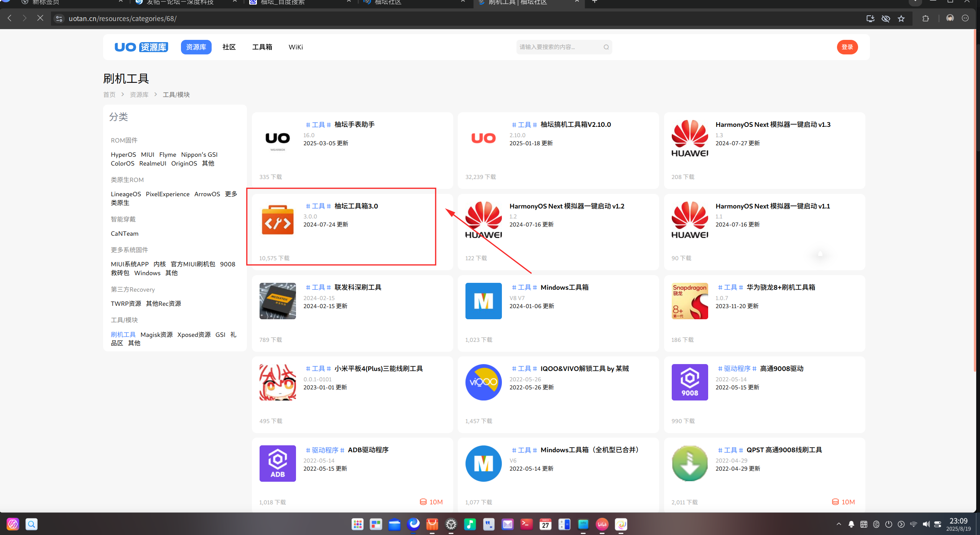The image size is (980, 535).
Task: Switch to the 社区 nav tab
Action: coord(229,47)
